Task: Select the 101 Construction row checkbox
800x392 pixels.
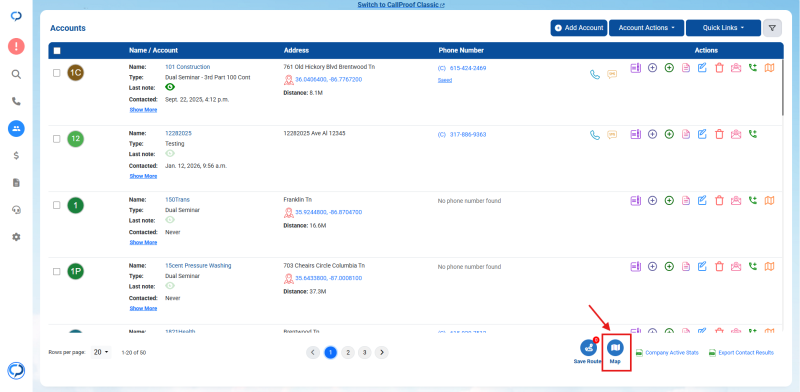Action: point(57,73)
